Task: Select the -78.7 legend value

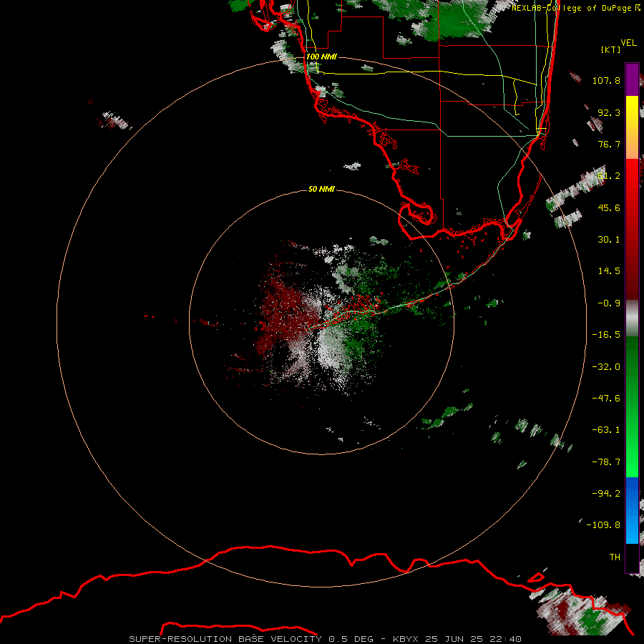Action: tap(606, 462)
